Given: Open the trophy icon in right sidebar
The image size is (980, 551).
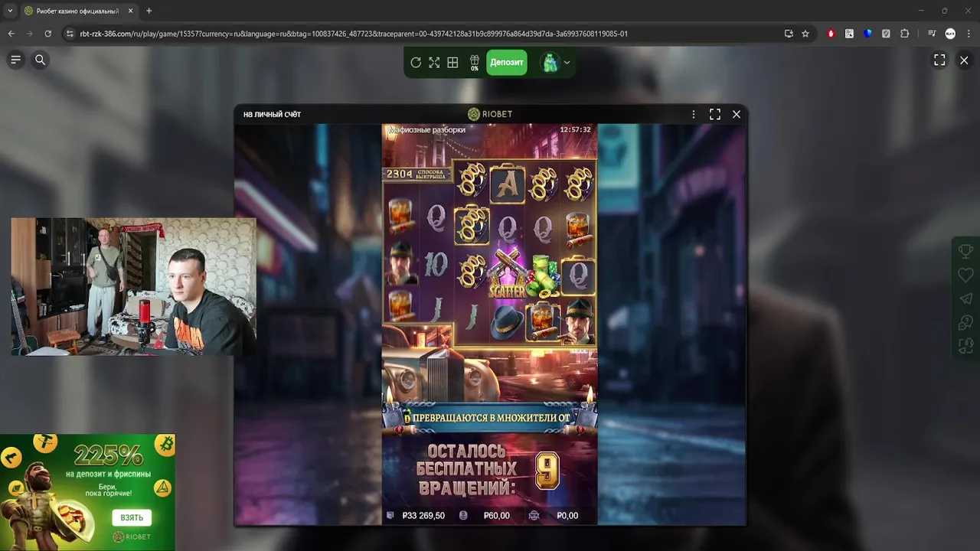Looking at the screenshot, I should 965,251.
